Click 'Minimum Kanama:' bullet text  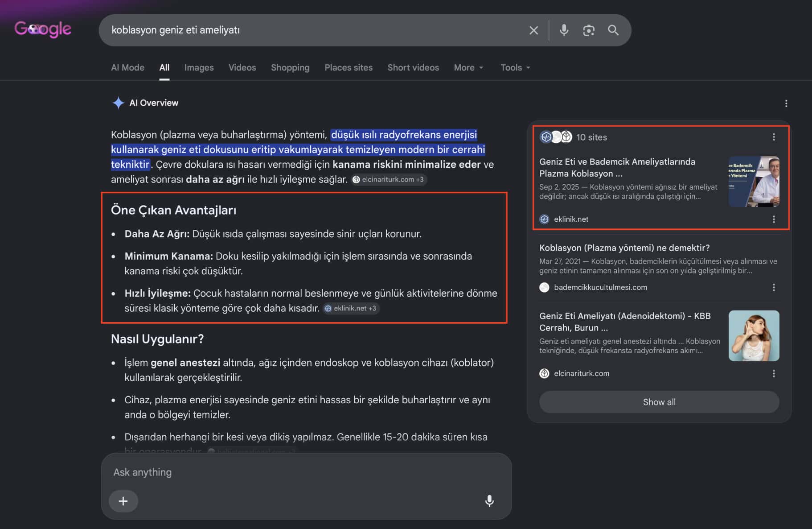(x=169, y=256)
